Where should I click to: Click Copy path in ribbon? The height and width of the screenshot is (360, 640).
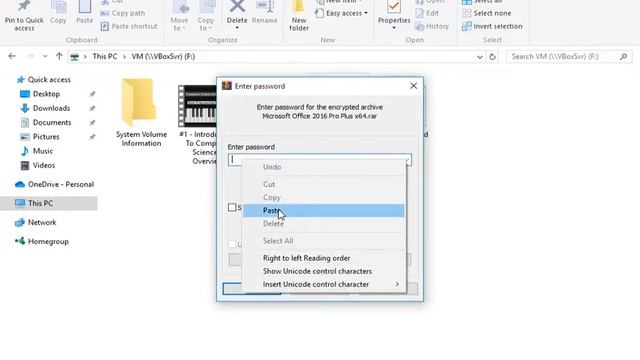[122, 13]
